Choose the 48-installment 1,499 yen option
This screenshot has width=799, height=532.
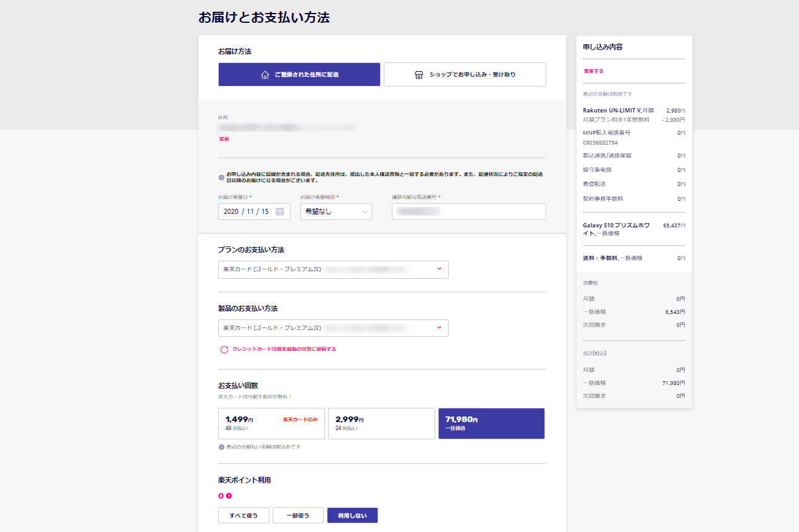271,423
